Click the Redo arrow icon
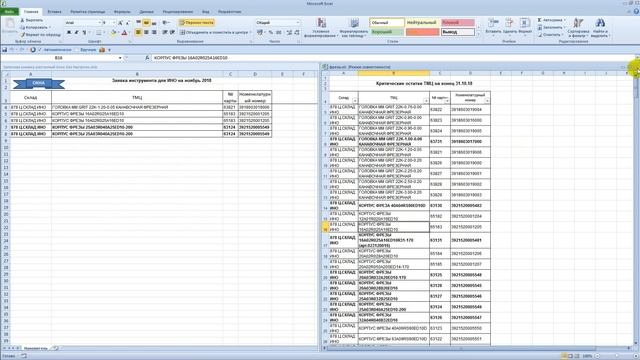Image resolution: width=640 pixels, height=360 pixels. click(x=22, y=50)
